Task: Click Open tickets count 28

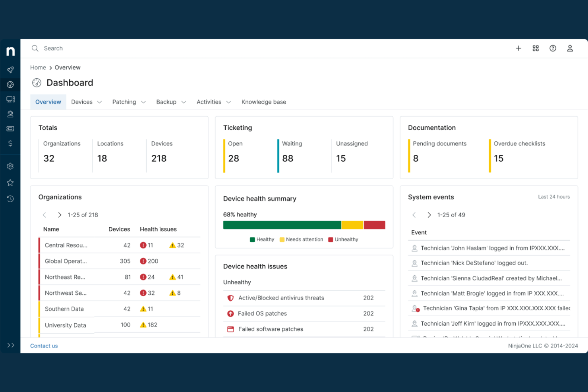Action: tap(234, 158)
